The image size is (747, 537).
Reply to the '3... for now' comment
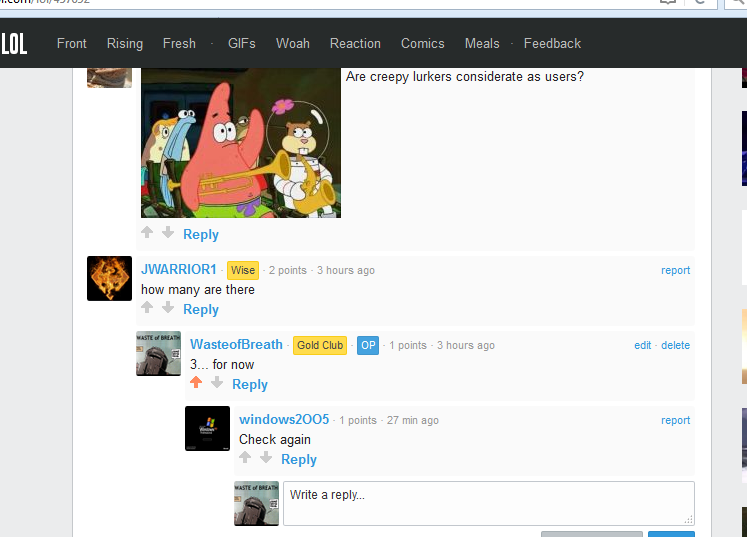(x=250, y=385)
